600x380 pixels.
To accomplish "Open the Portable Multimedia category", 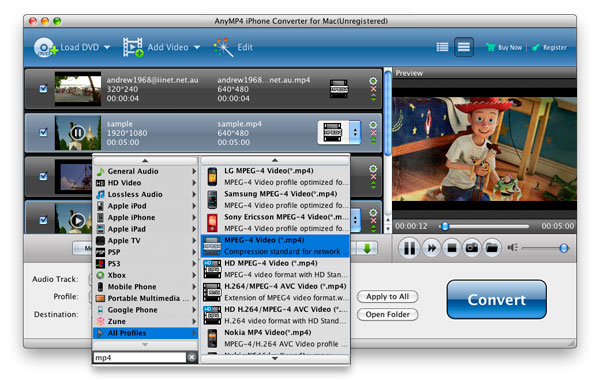I will click(145, 298).
